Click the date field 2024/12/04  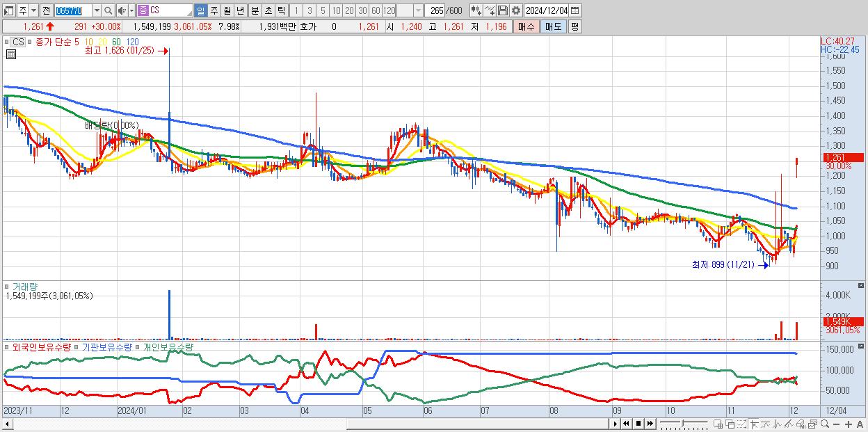coord(547,10)
